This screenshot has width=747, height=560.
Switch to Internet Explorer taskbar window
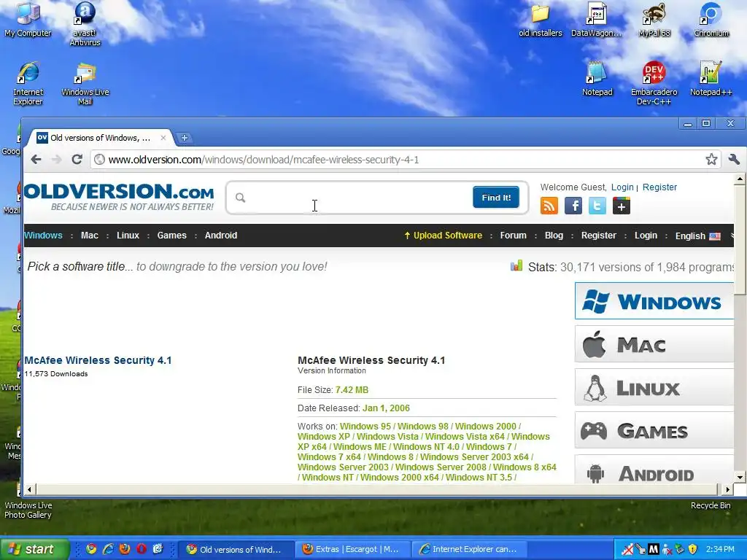click(470, 550)
